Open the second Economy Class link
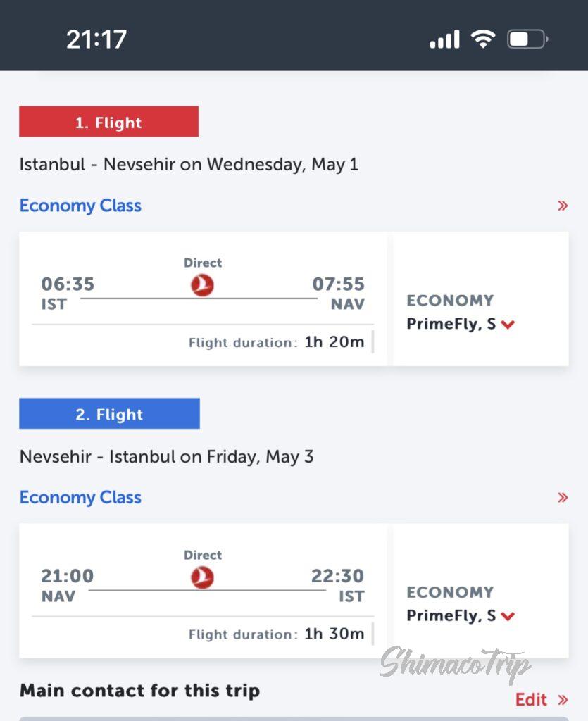This screenshot has height=721, width=588. (80, 497)
